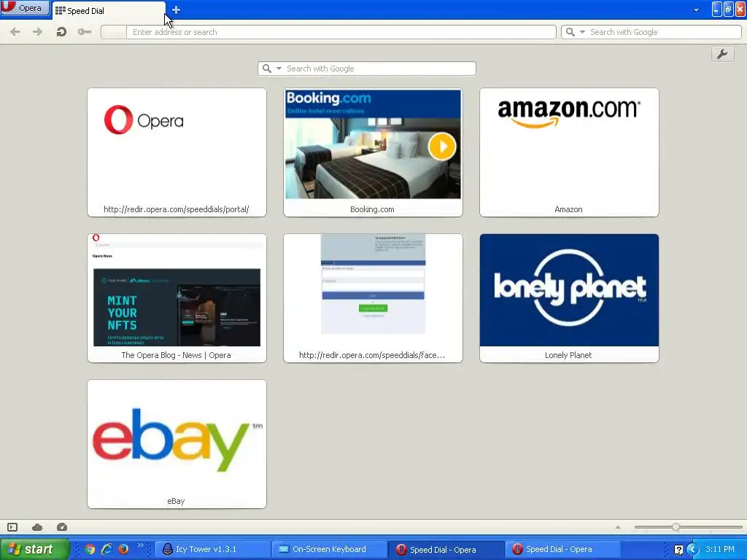Viewport: 747px width, 560px height.
Task: Click the Booking.com yellow play arrow
Action: (x=442, y=146)
